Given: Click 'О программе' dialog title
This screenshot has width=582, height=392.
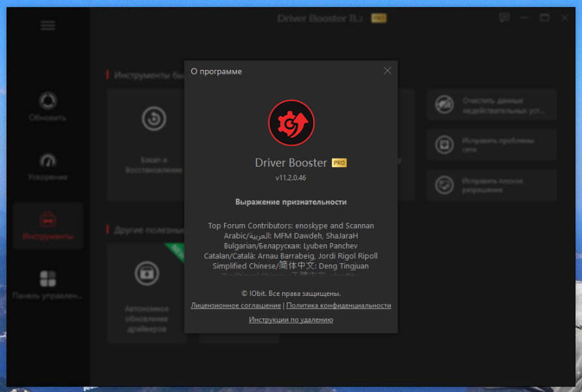Looking at the screenshot, I should point(216,71).
